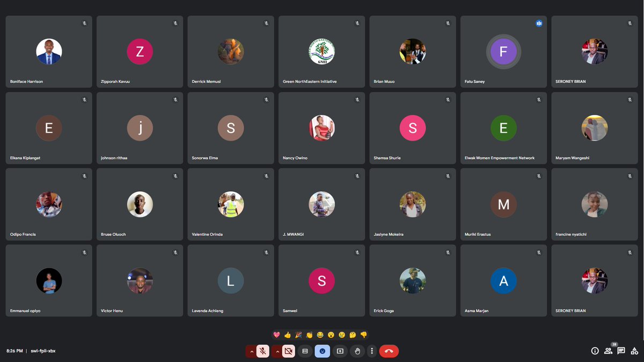This screenshot has width=644, height=362.
Task: Show the participants people panel
Action: pos(608,351)
